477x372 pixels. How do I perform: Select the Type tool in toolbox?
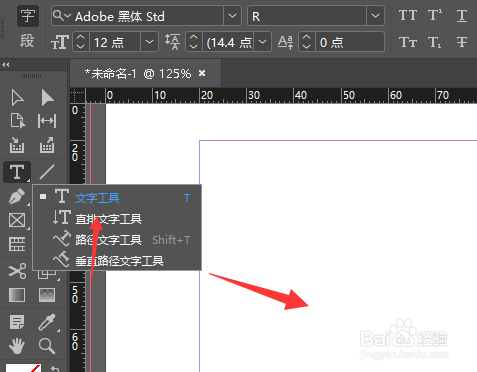pos(17,172)
